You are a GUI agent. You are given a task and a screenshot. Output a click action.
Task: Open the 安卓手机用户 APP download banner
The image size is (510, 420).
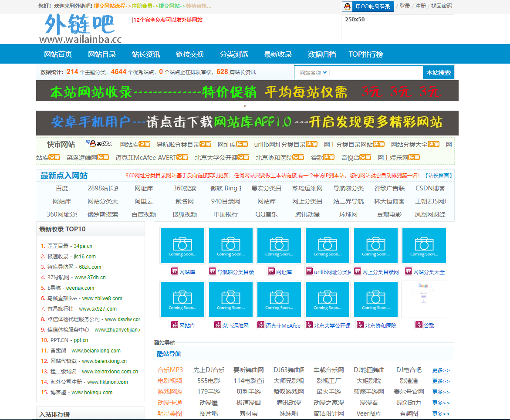247,123
